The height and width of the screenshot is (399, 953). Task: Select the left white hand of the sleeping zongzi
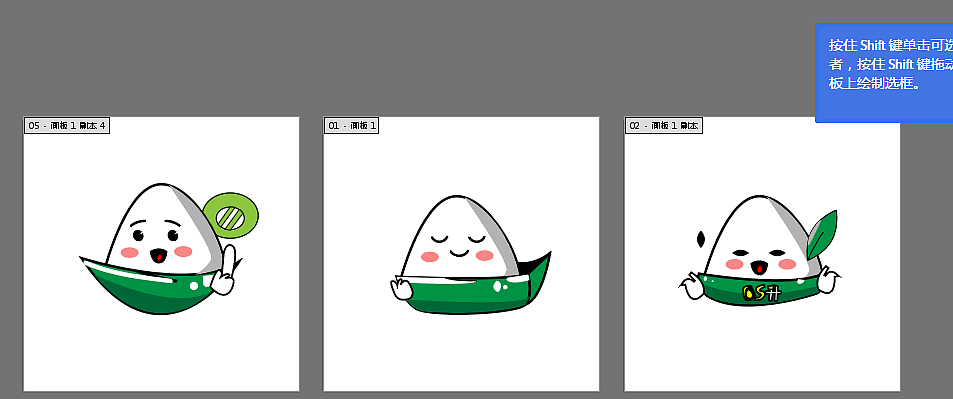click(401, 288)
